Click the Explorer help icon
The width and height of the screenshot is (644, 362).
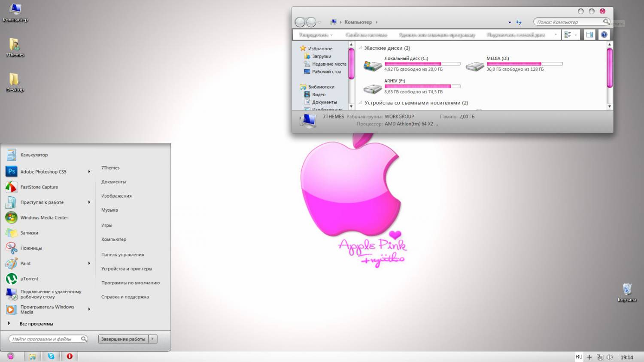(x=604, y=35)
